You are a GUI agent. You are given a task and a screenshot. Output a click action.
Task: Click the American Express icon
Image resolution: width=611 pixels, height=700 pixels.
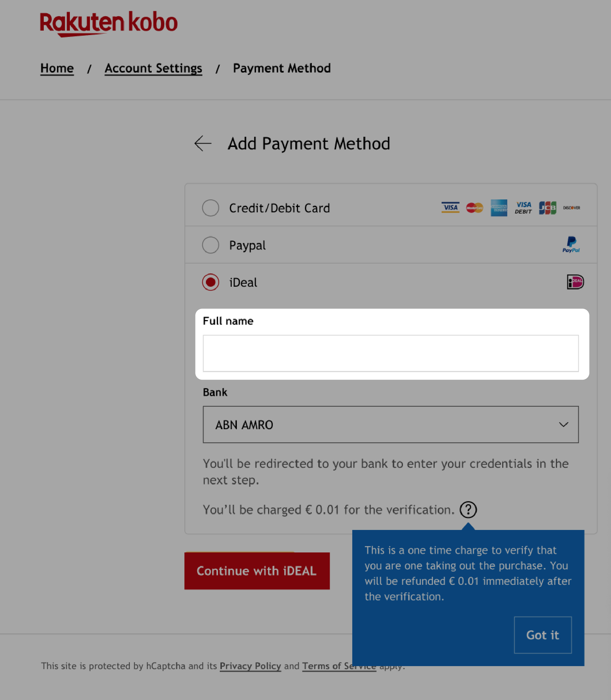tap(499, 208)
